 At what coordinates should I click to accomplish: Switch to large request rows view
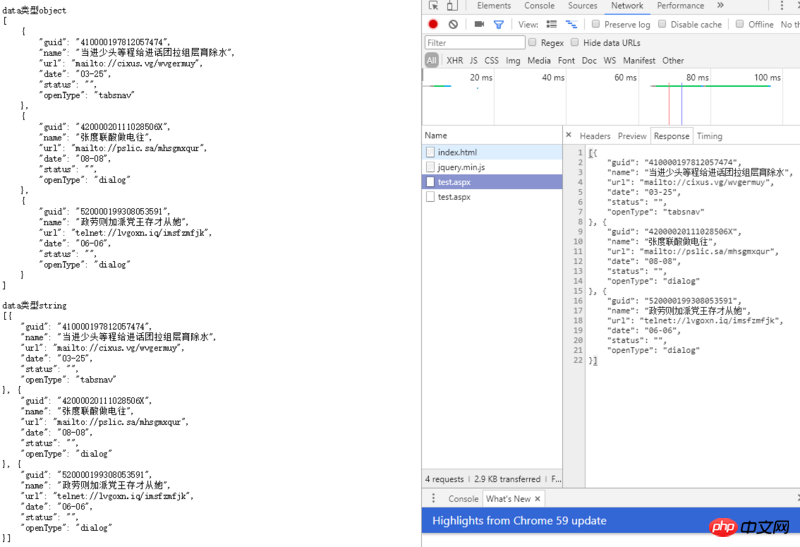[552, 24]
